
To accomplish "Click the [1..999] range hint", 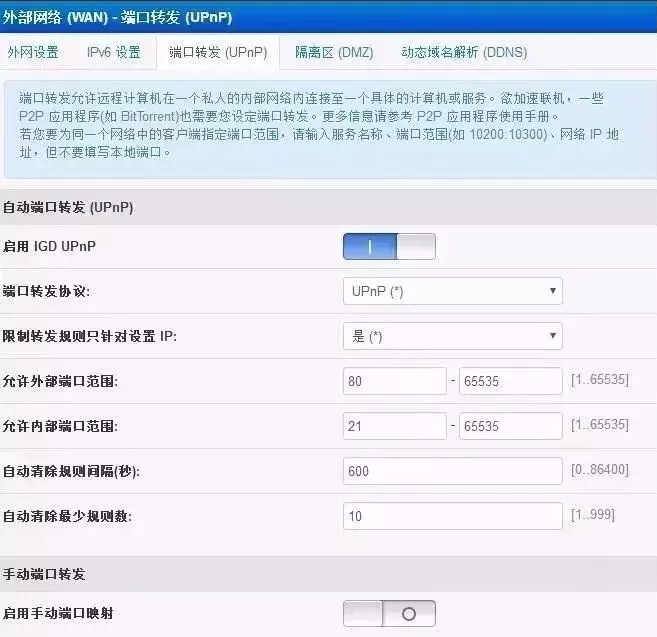I will [x=593, y=515].
